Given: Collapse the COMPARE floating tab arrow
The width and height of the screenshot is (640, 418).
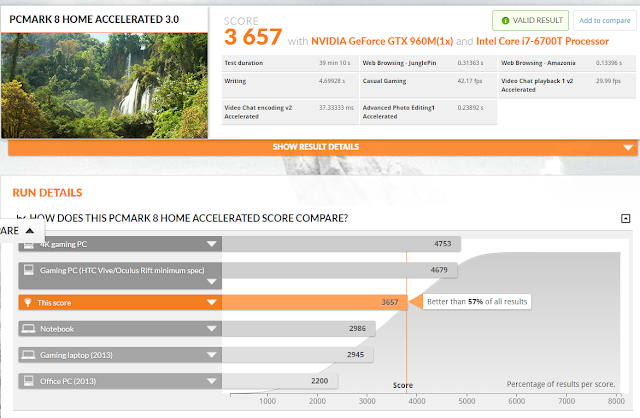Looking at the screenshot, I should [x=29, y=231].
